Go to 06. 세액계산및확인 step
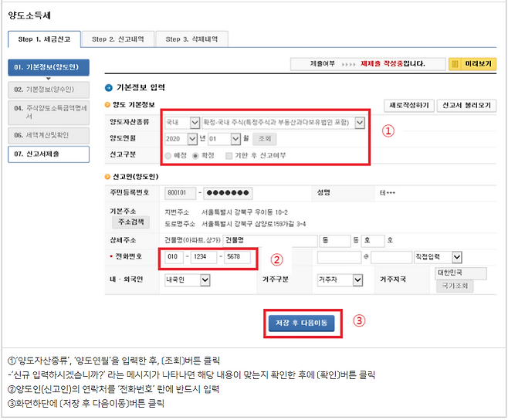Image resolution: width=508 pixels, height=420 pixels. coord(51,134)
